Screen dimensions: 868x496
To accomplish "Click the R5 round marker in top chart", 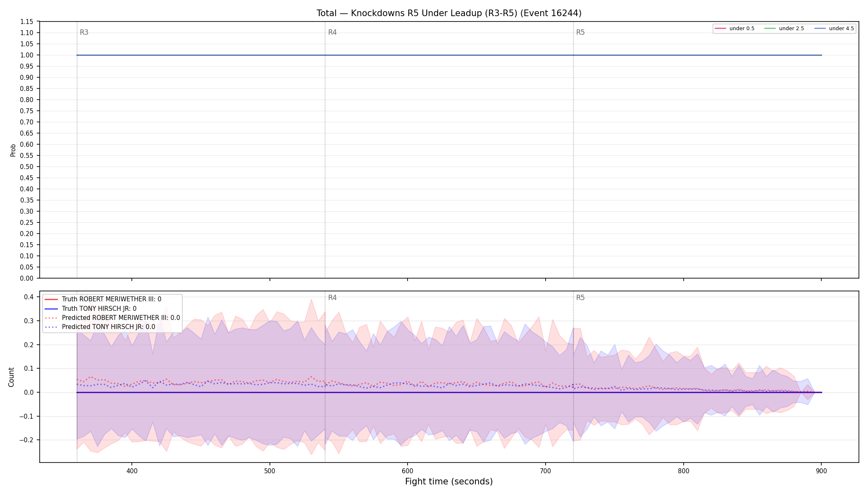I will (580, 32).
